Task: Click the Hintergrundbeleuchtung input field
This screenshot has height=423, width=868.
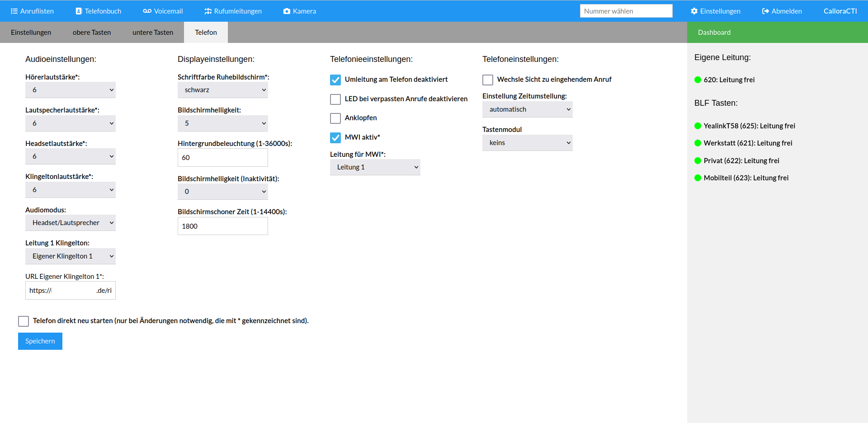Action: (x=223, y=158)
